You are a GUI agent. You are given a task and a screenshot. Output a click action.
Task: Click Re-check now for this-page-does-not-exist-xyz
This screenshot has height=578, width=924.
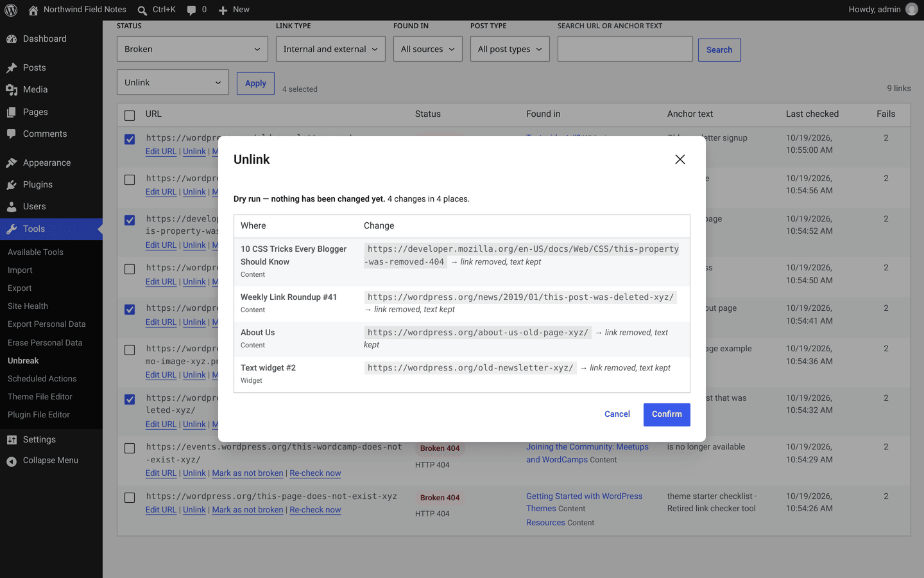pyautogui.click(x=315, y=510)
